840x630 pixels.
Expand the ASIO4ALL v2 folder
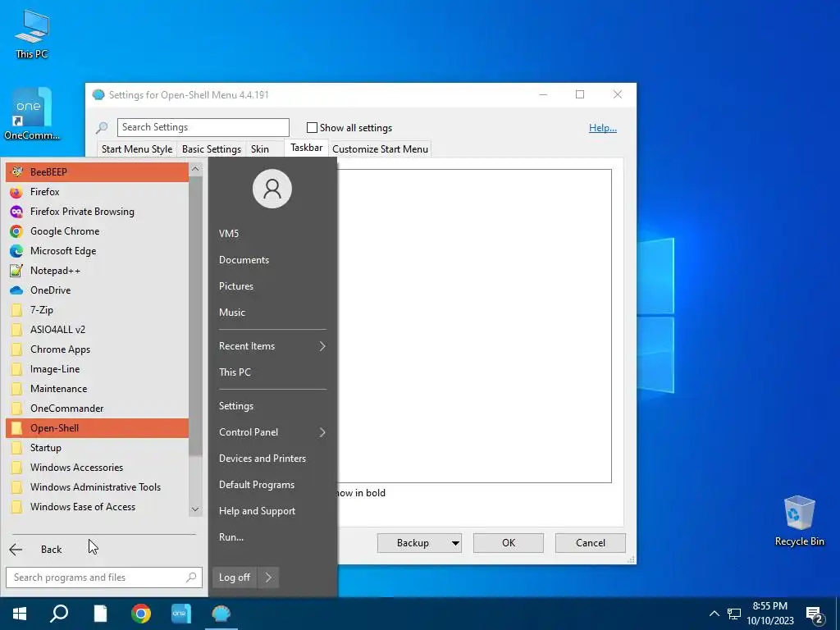(97, 330)
